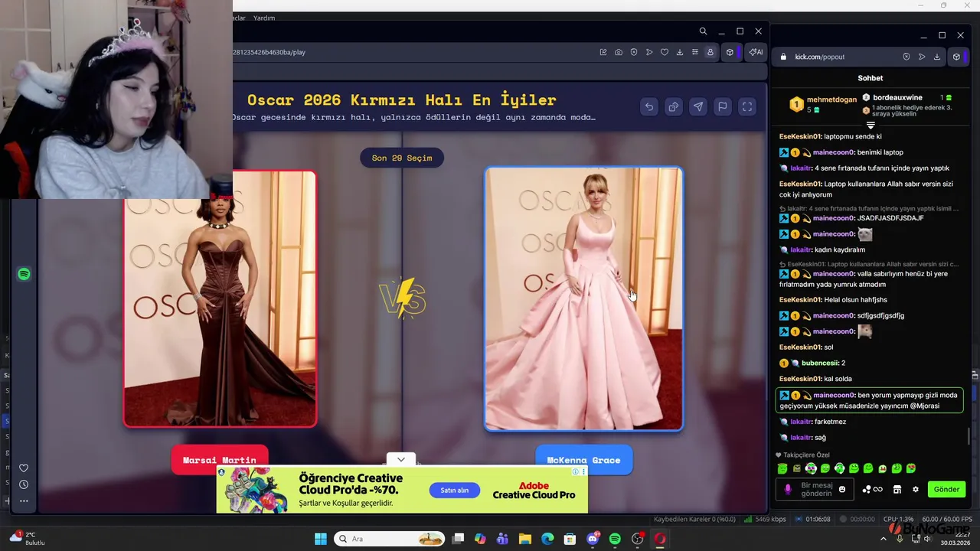Image resolution: width=980 pixels, height=551 pixels.
Task: Click bordeauxwine username in leaderboard
Action: [897, 98]
